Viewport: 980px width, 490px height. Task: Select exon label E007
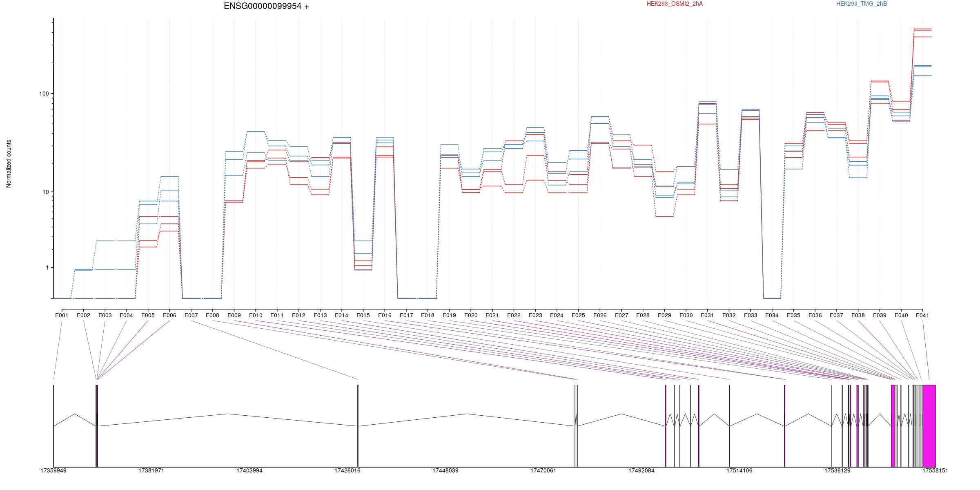(191, 316)
